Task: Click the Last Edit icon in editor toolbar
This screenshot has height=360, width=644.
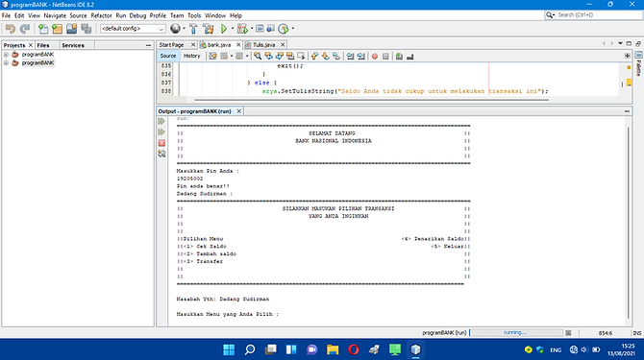Action: (x=212, y=57)
